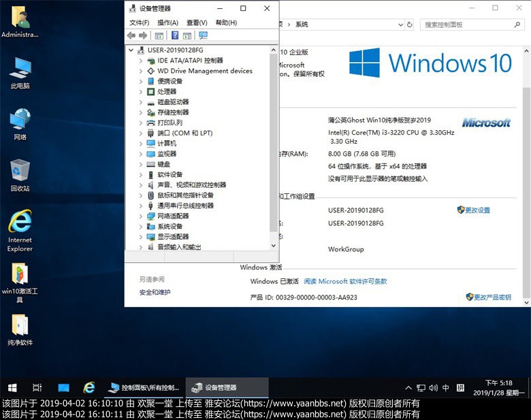
Task: Click the show/hide console tree toolbar icon
Action: point(159,35)
